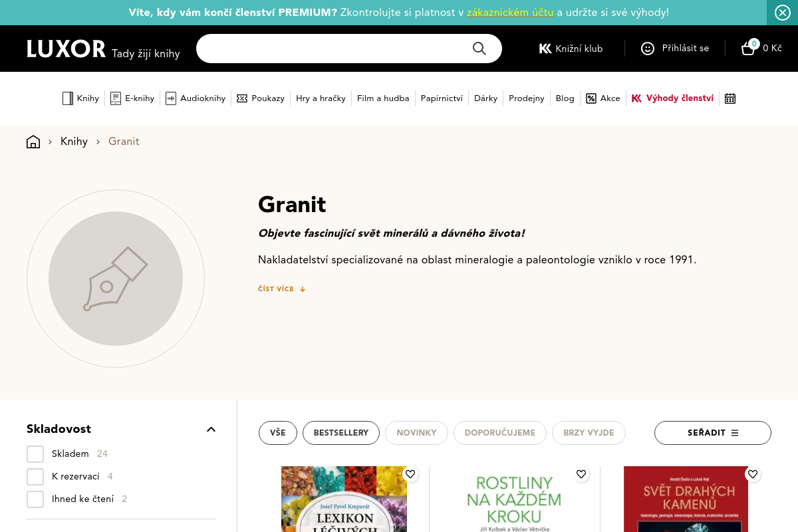The image size is (798, 532).
Task: Select the VŠE filter tab
Action: point(278,433)
